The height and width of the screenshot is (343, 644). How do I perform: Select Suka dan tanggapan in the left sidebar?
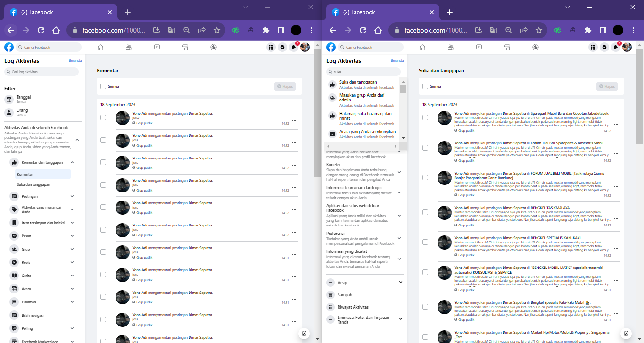(42, 184)
